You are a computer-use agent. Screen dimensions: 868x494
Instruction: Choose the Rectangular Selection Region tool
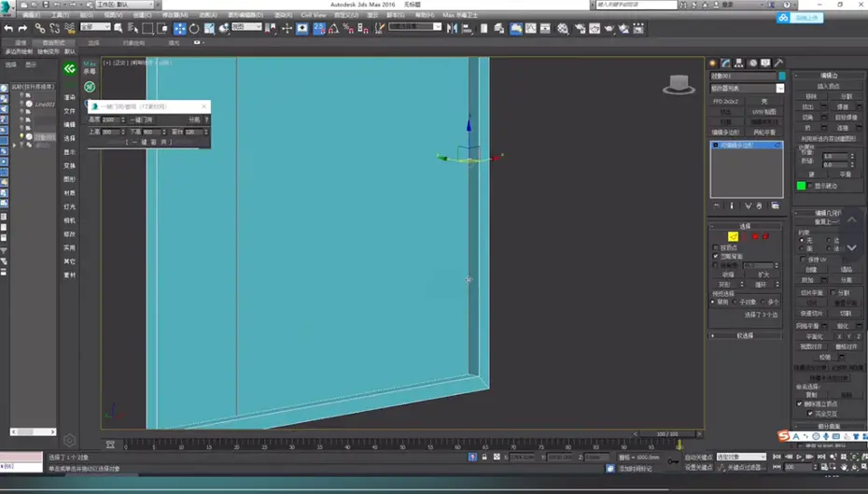click(x=147, y=28)
